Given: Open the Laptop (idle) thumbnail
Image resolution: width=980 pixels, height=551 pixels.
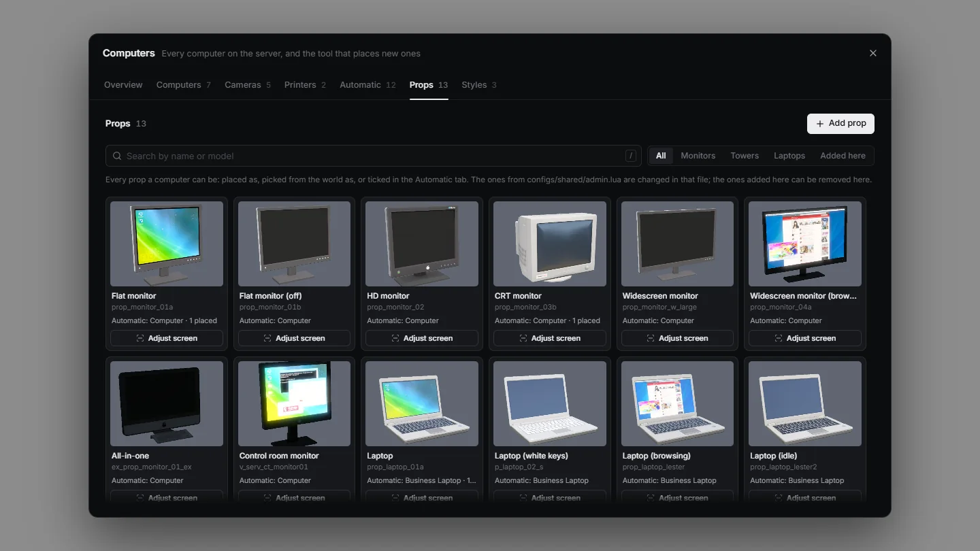Looking at the screenshot, I should point(805,403).
